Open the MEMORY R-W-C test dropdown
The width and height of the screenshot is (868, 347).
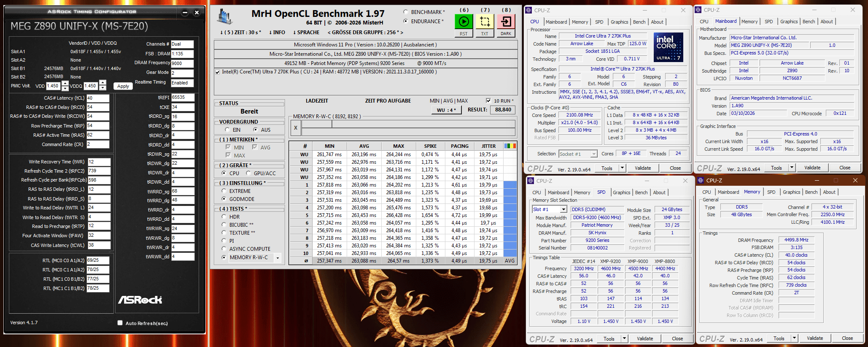pos(278,258)
